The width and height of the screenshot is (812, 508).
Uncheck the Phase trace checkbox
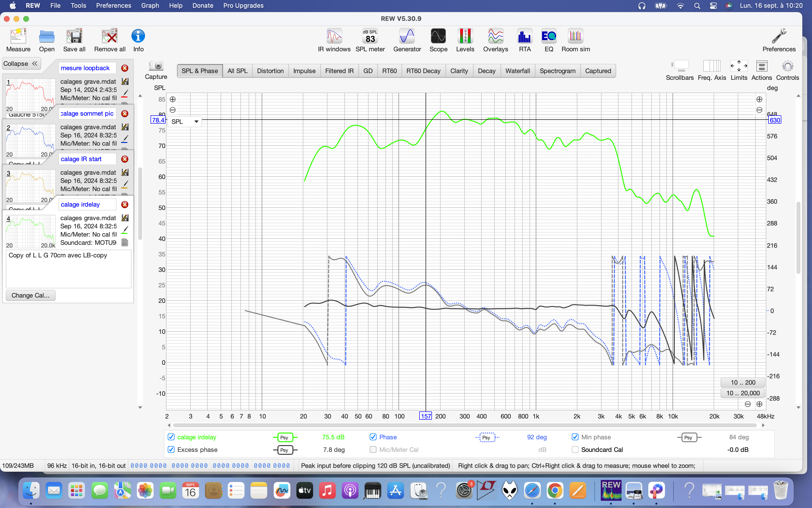373,437
